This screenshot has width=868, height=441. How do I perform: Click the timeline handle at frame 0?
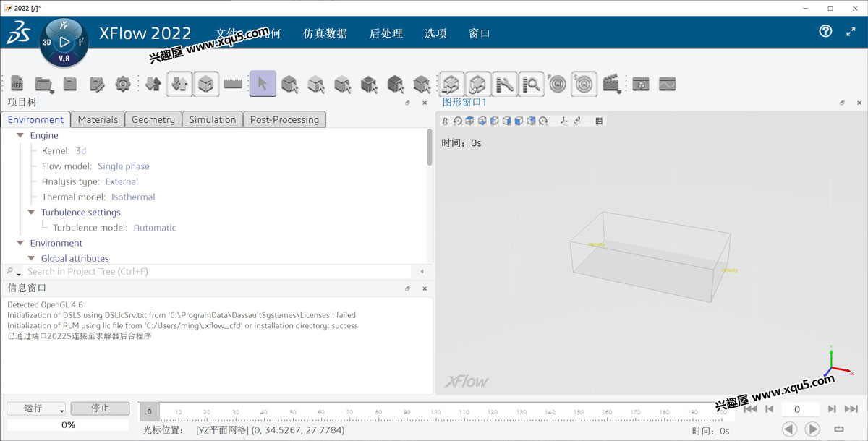coord(149,411)
